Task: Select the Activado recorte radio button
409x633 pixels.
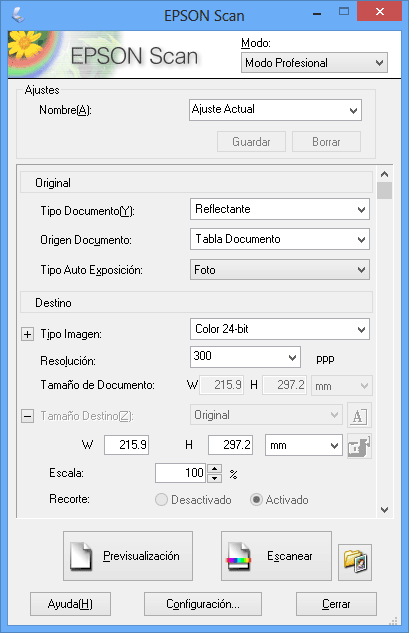Action: point(256,500)
